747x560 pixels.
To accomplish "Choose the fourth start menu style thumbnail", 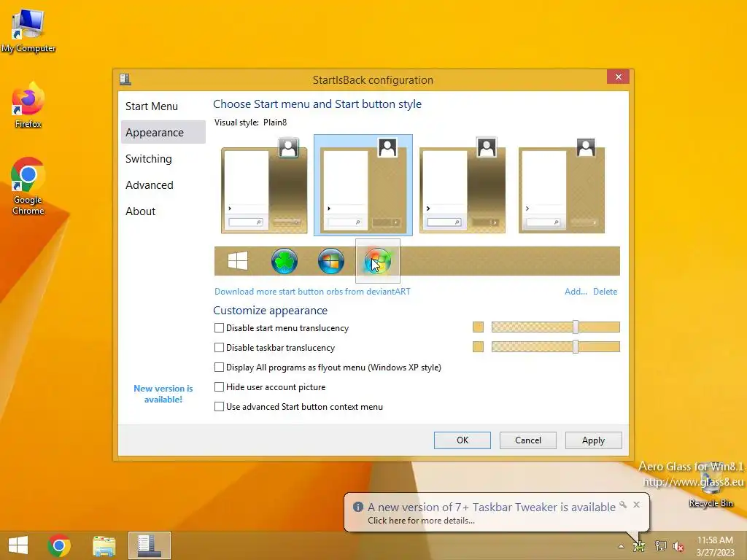I will coord(562,186).
